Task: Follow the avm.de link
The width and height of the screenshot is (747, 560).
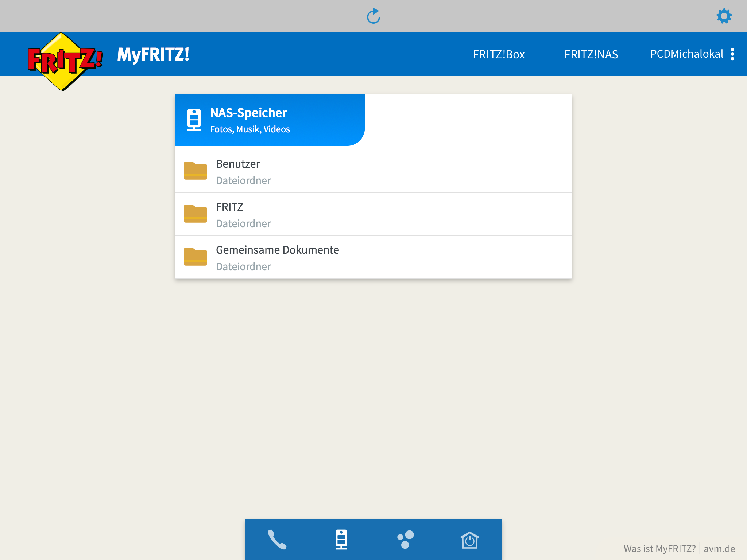Action: (719, 548)
